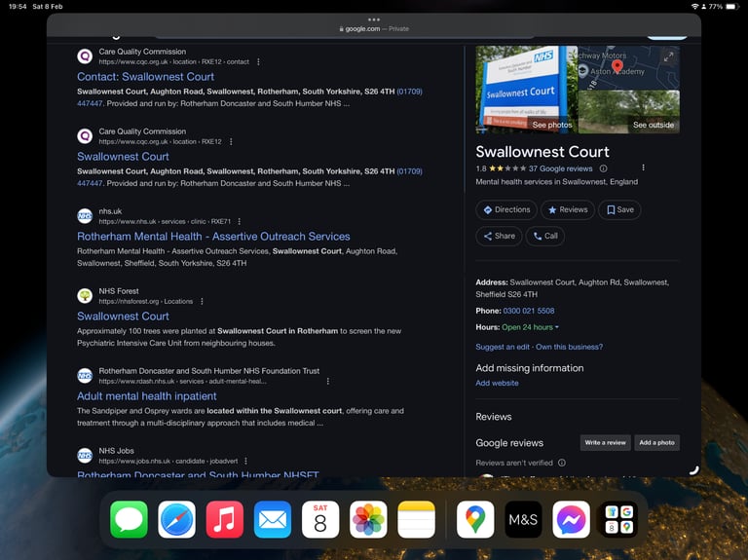Click the Reviews button with star

(568, 210)
